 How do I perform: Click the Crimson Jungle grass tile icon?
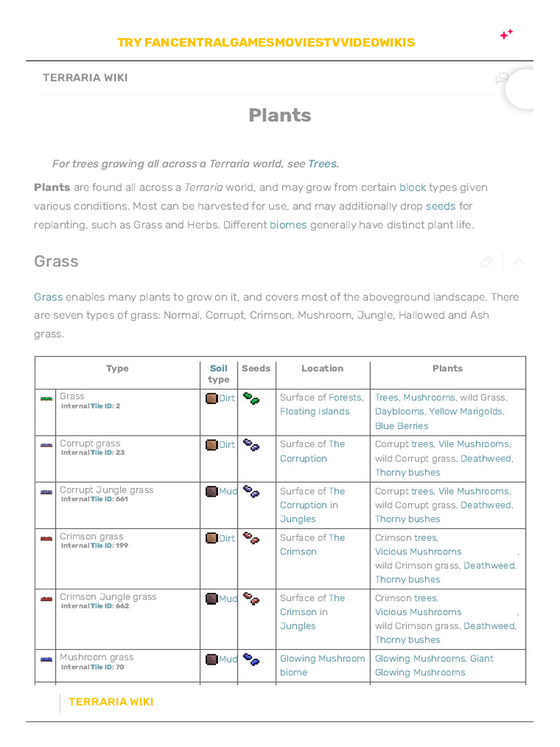point(47,599)
